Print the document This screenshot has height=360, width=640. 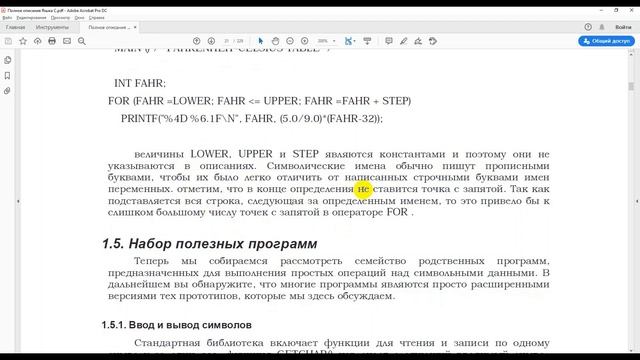pyautogui.click(x=52, y=41)
